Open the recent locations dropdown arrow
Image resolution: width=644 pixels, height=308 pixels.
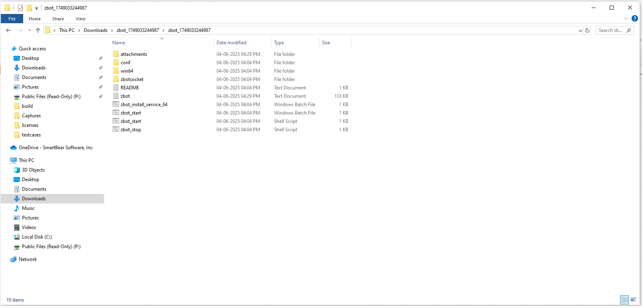(x=30, y=30)
